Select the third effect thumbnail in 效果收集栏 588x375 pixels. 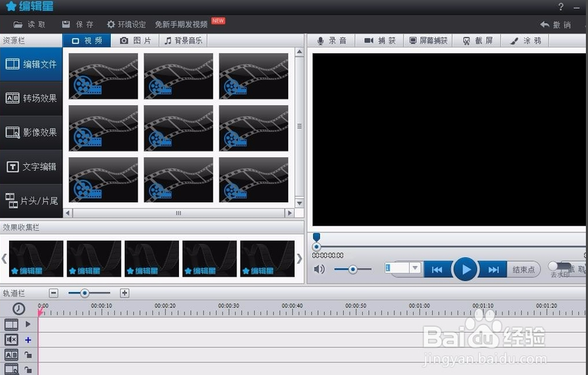click(x=152, y=258)
